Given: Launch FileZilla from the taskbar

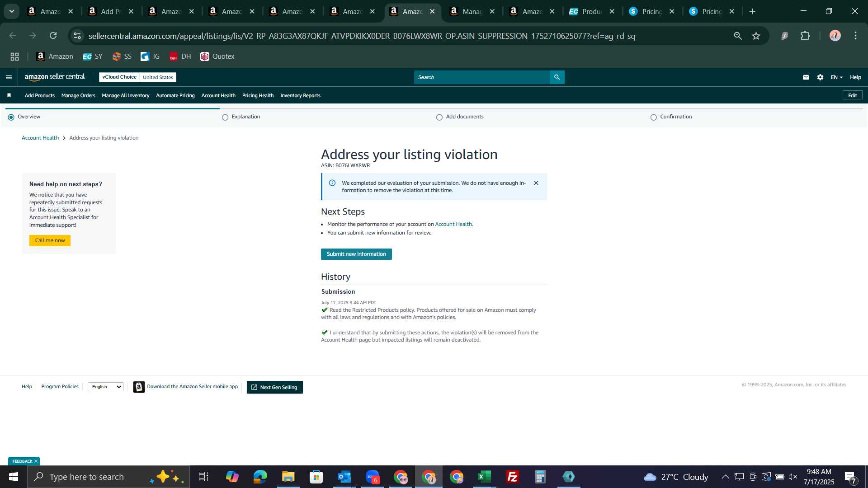Looking at the screenshot, I should click(x=512, y=477).
